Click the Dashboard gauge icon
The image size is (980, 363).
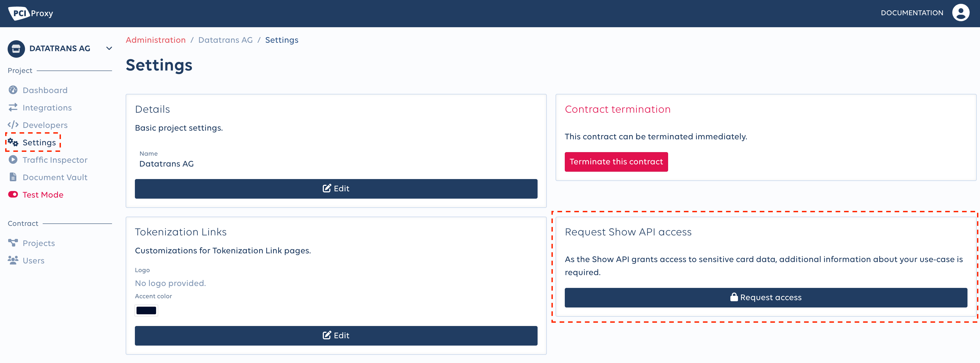click(13, 90)
